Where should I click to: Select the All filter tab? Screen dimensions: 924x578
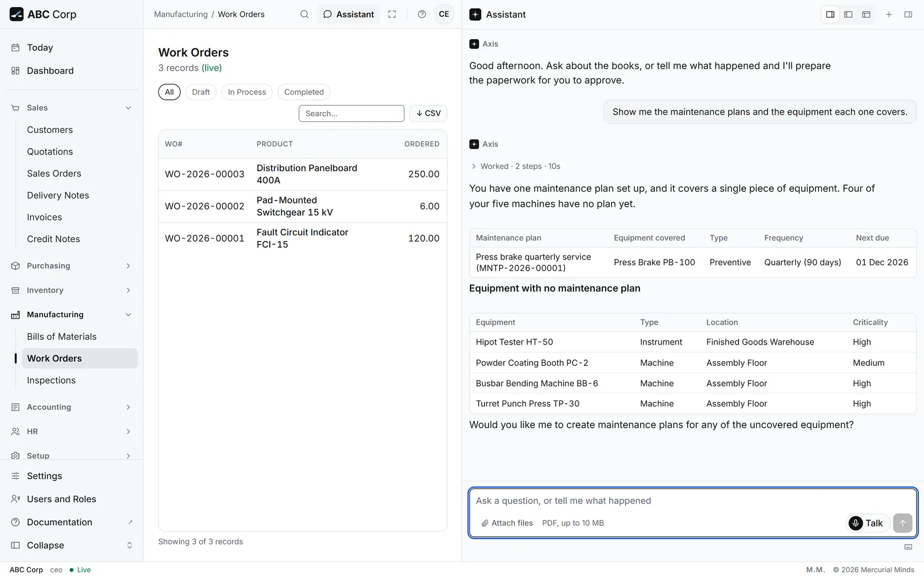(169, 92)
